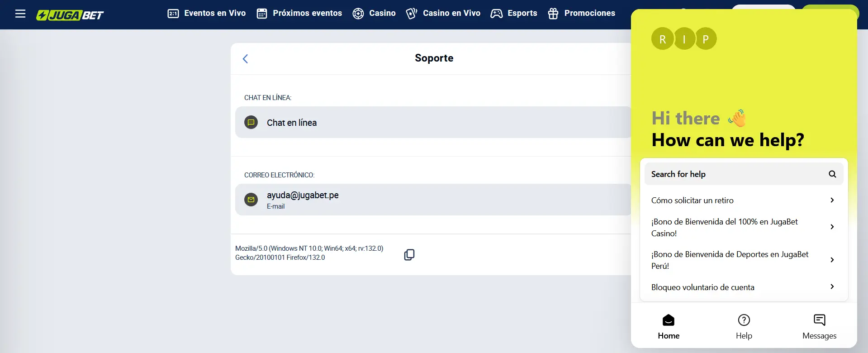Click the Esports gamepad icon
The image size is (868, 353).
(x=497, y=14)
